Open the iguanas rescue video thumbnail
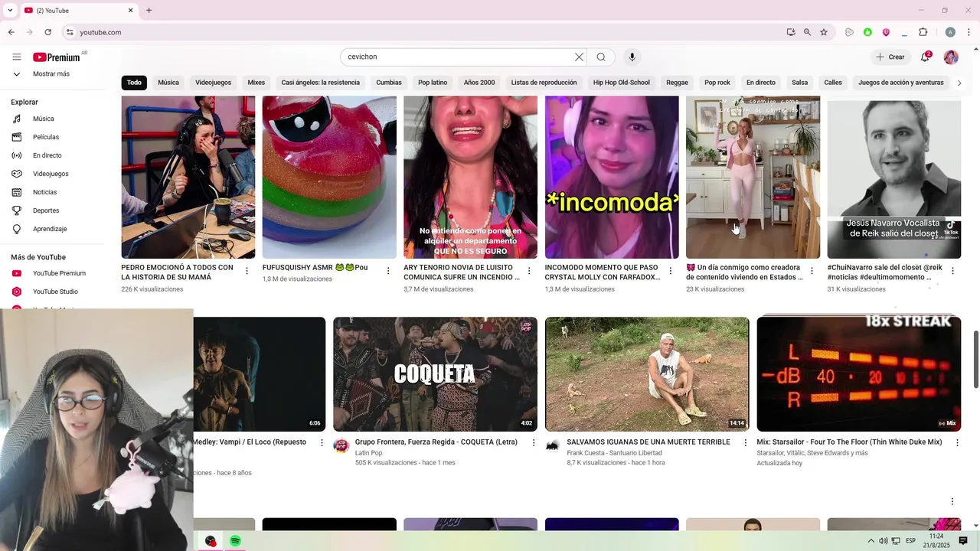Image resolution: width=980 pixels, height=551 pixels. point(647,374)
